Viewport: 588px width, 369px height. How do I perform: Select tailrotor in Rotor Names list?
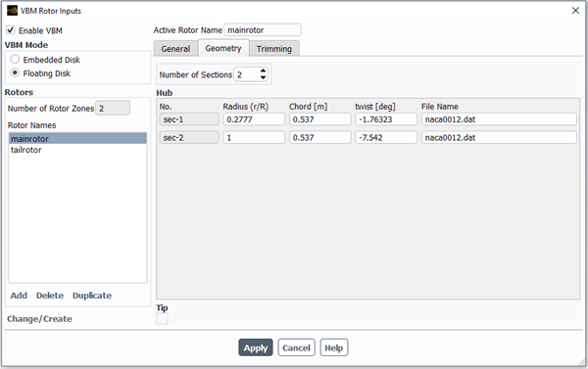(x=77, y=150)
